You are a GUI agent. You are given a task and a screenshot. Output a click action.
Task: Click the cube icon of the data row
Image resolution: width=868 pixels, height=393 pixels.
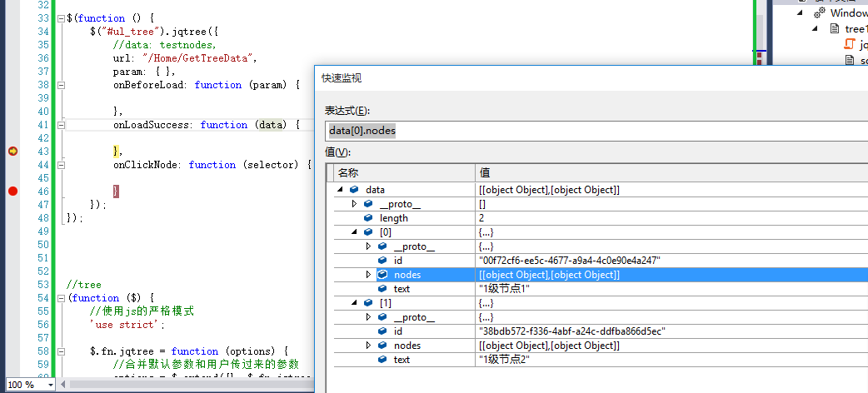click(x=354, y=190)
